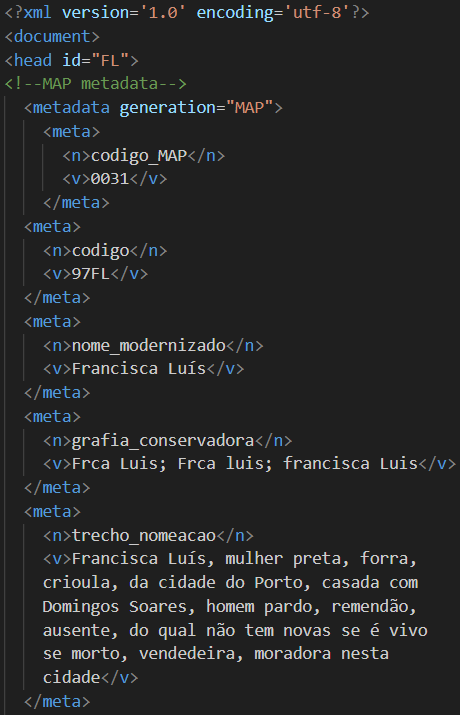Screen dimensions: 460x715
Task: Click the trecho_nomeacao element text
Action: 144,535
